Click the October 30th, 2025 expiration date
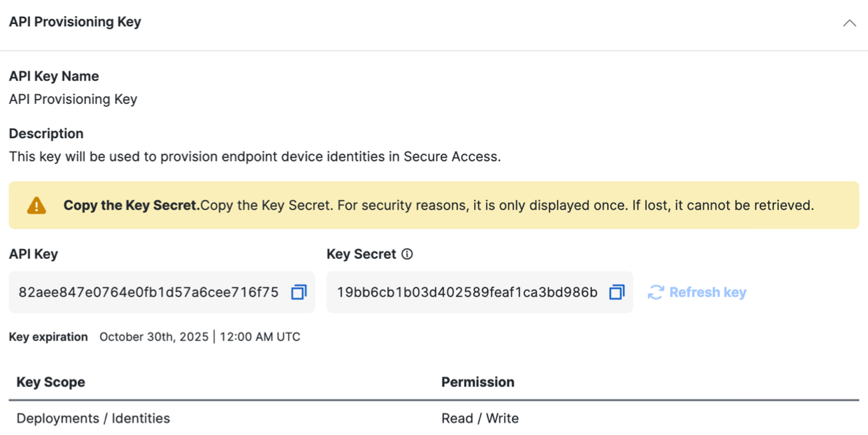 (154, 337)
